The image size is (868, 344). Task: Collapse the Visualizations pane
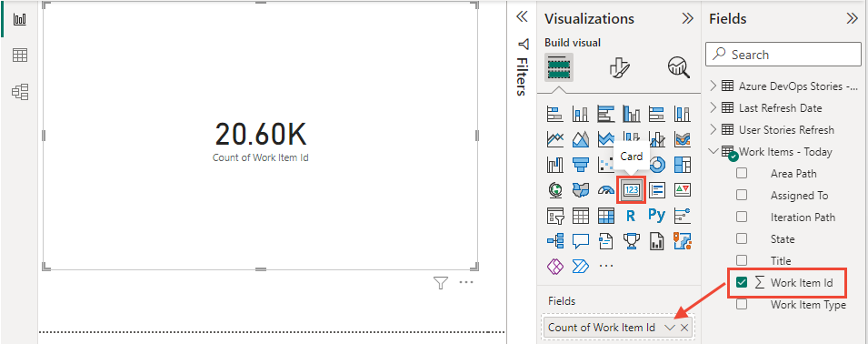pyautogui.click(x=687, y=19)
